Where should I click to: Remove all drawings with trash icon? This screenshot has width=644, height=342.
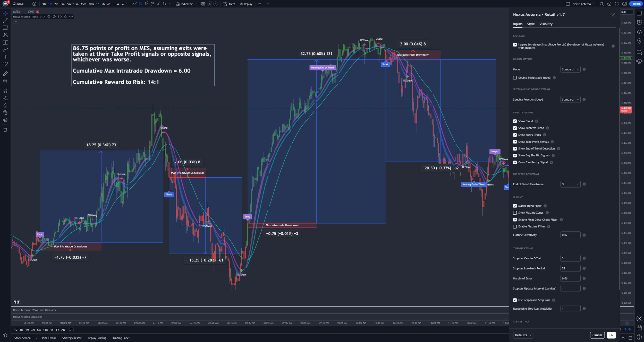tap(5, 130)
